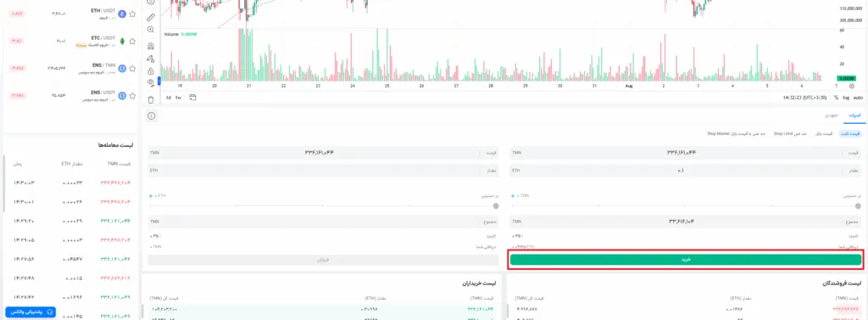
Task: Toggle auto scale on chart
Action: [x=858, y=98]
